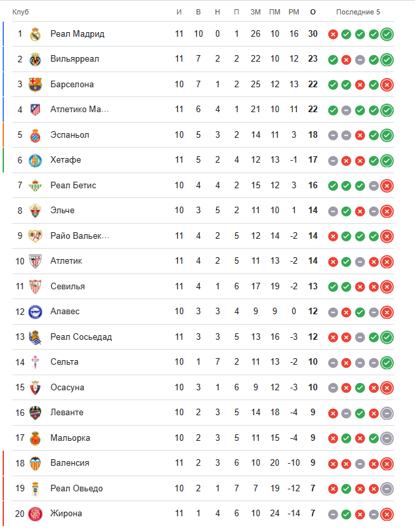Open the Реал Сосьедад team link
The image size is (415, 532).
81,337
